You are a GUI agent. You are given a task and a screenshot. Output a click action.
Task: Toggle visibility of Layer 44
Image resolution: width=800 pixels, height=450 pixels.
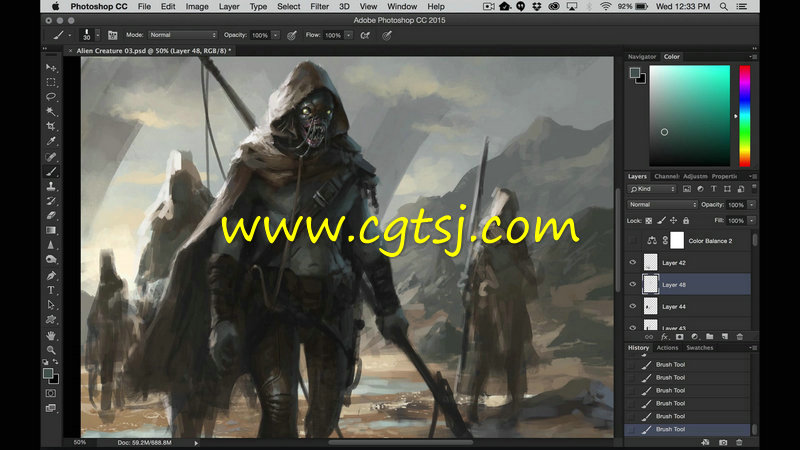click(x=633, y=306)
